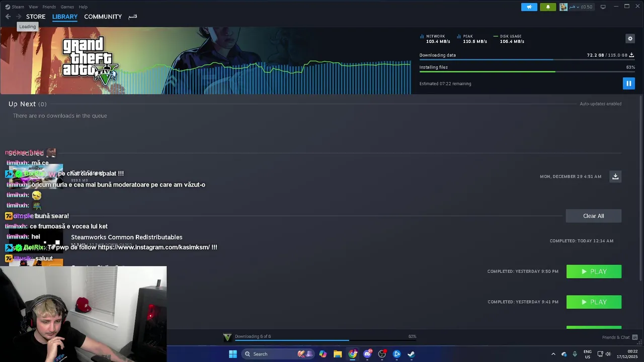Click the downloads list vertical scrollbar
The width and height of the screenshot is (644, 362).
pyautogui.click(x=640, y=189)
